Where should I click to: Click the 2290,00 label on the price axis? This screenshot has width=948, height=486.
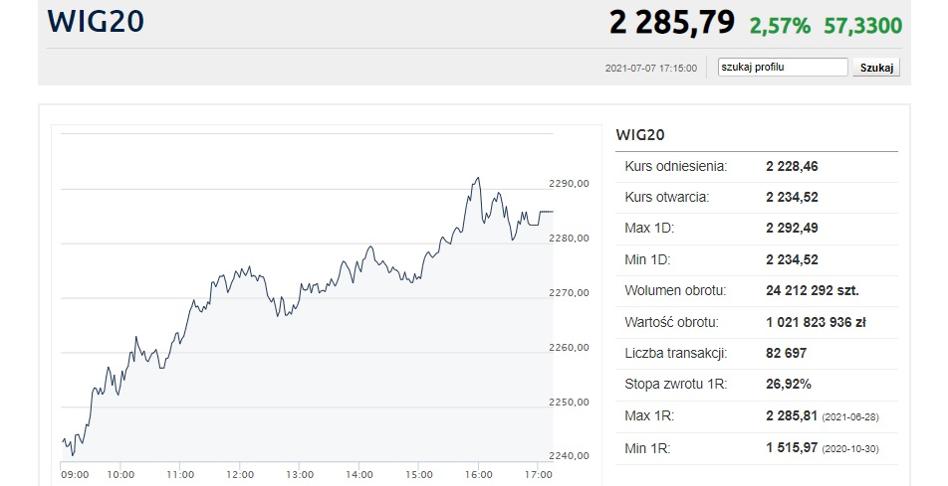click(x=568, y=184)
